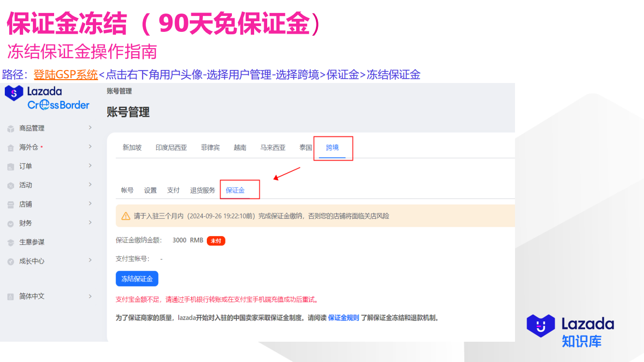Expand the 店铺 menu chevron

coord(90,204)
